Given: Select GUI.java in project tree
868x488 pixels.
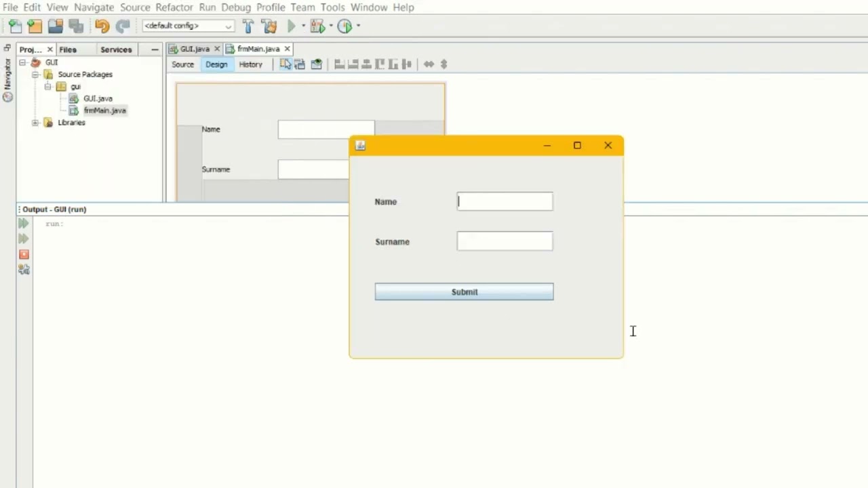Looking at the screenshot, I should (98, 98).
